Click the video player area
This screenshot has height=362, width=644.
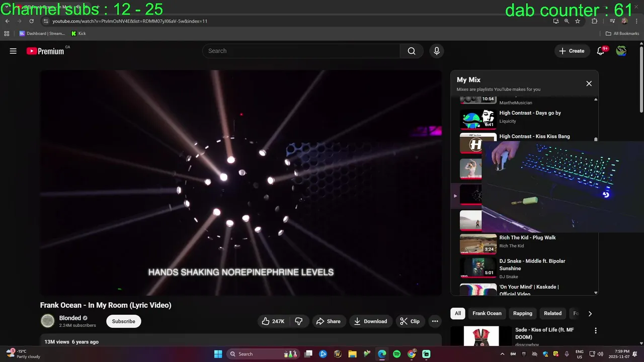pyautogui.click(x=241, y=183)
